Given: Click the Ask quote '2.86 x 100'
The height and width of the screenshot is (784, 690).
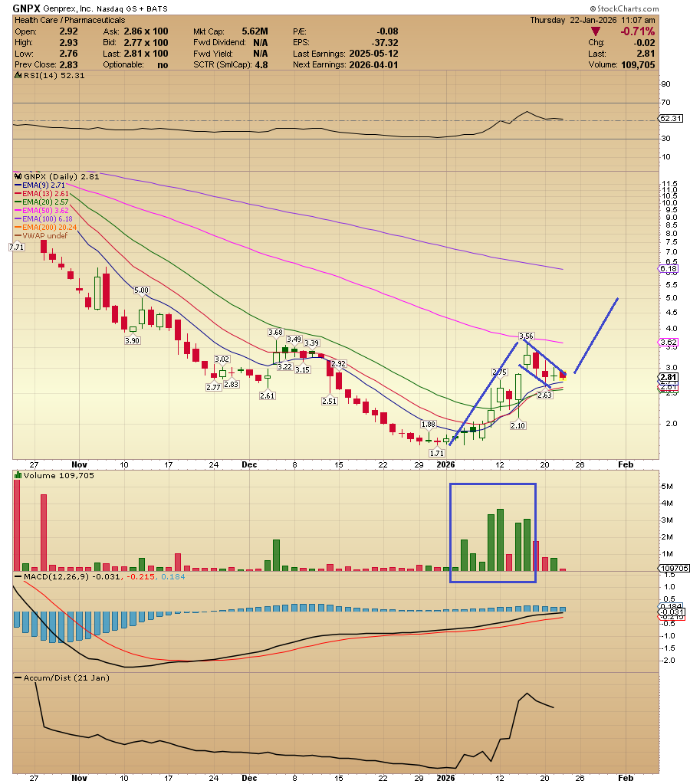Looking at the screenshot, I should click(146, 31).
